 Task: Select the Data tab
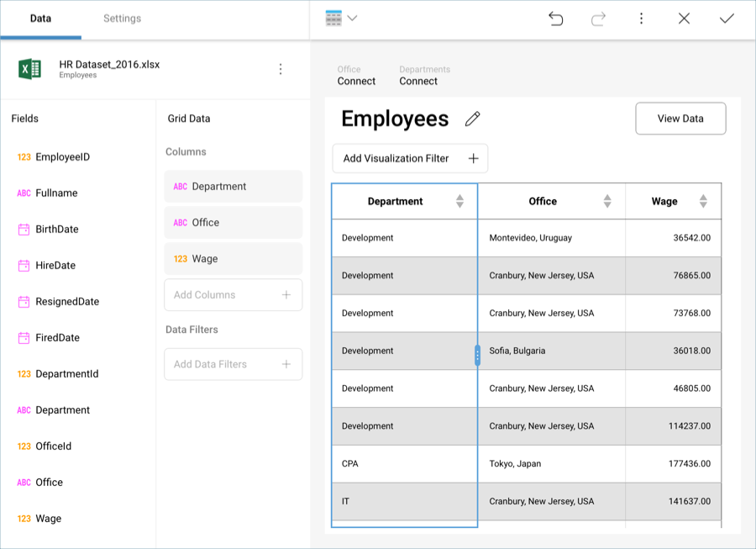[x=40, y=18]
